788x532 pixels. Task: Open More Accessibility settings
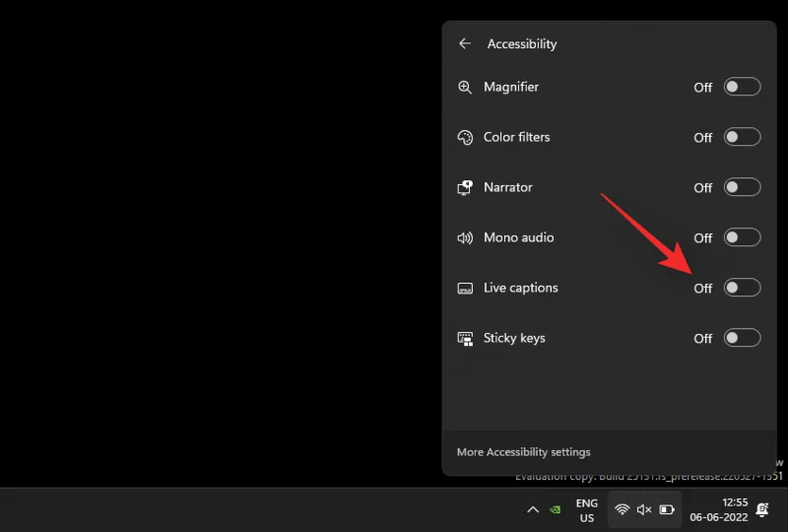[x=523, y=452]
